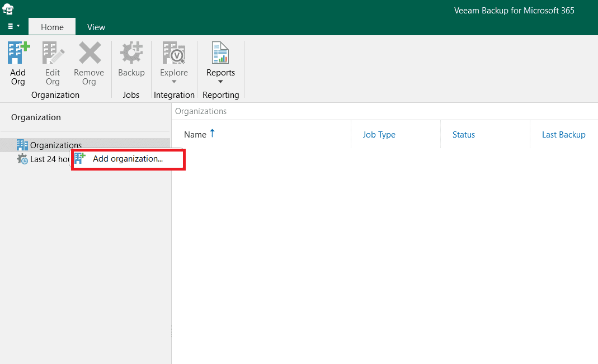Click the Add organization menu icon
The height and width of the screenshot is (364, 598).
point(79,159)
